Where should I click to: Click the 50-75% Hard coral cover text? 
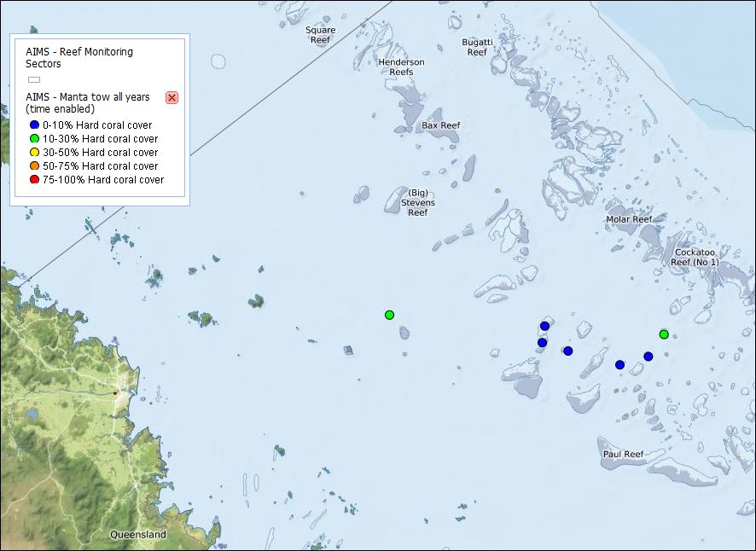click(101, 165)
